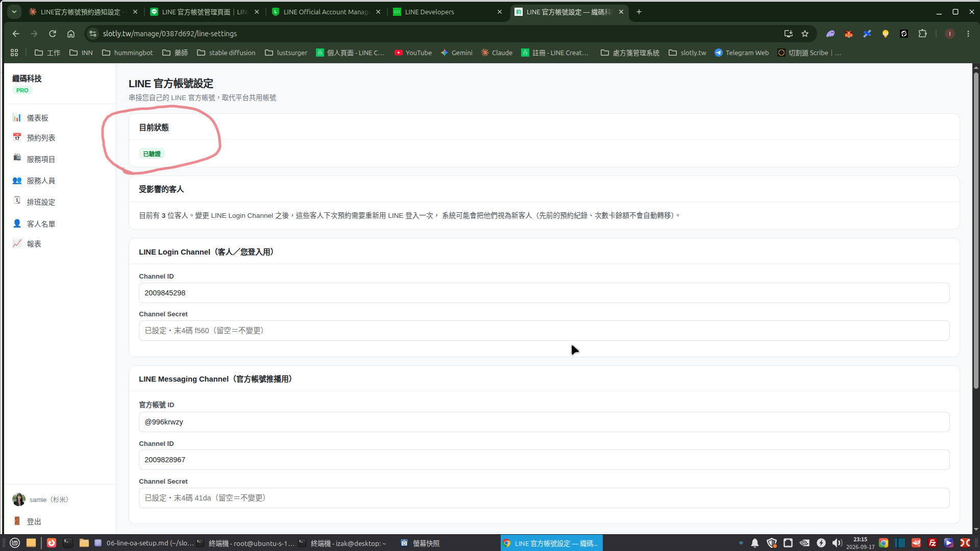This screenshot has width=980, height=551.
Task: Switch to the LINE Developers tab
Action: tap(447, 12)
